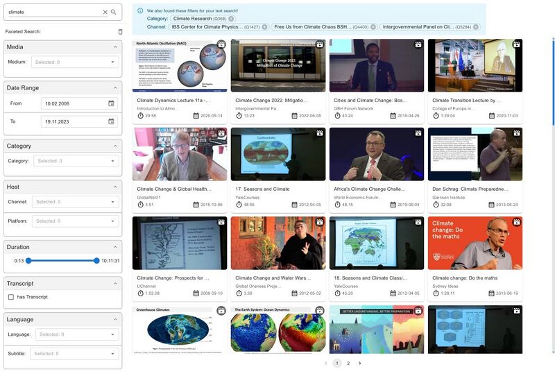
Task: Collapse the Date Range panel
Action: coord(114,88)
